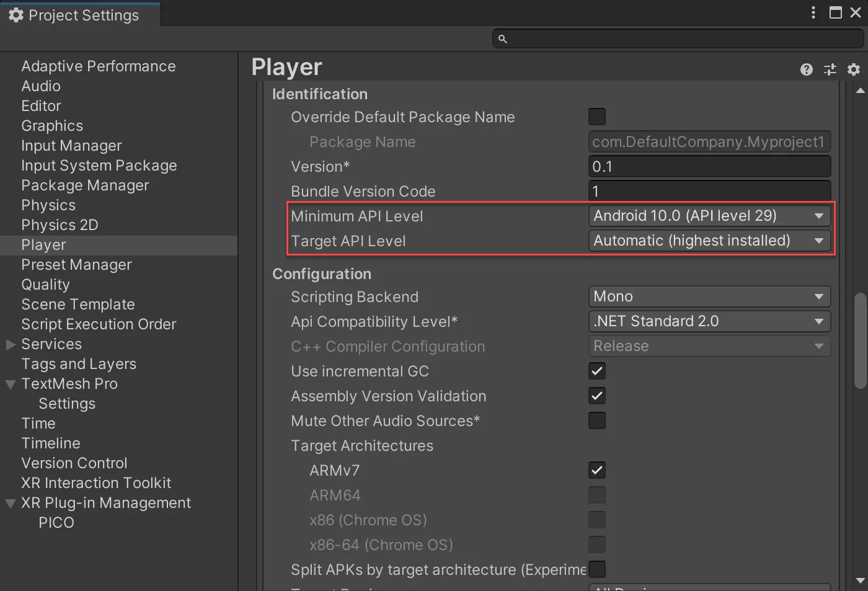The width and height of the screenshot is (868, 591).
Task: Disable the Use incremental GC checkbox
Action: 597,371
